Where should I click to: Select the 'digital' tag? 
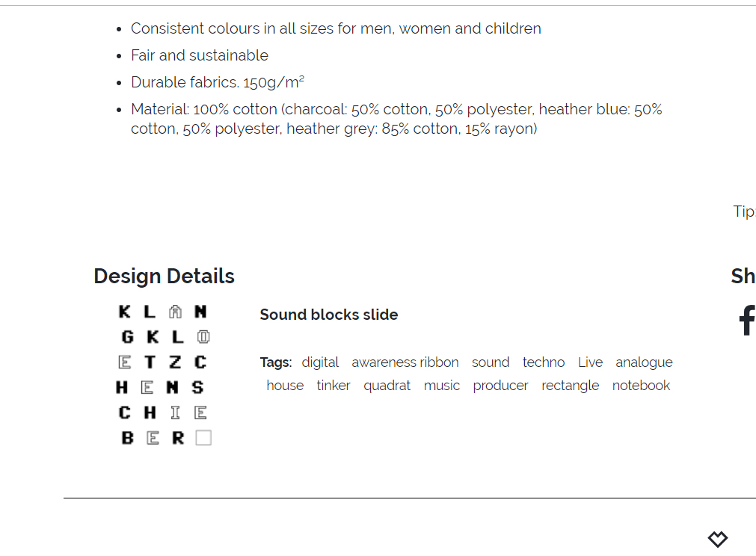click(320, 362)
